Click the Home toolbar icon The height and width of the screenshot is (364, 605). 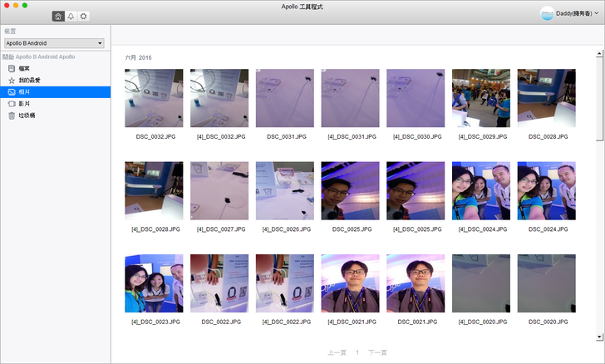coord(58,16)
